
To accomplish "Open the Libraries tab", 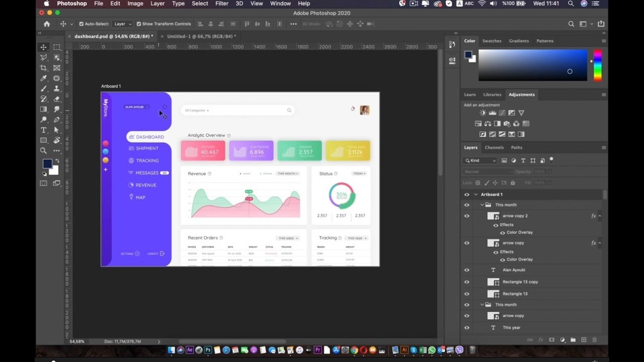I will coord(492,95).
